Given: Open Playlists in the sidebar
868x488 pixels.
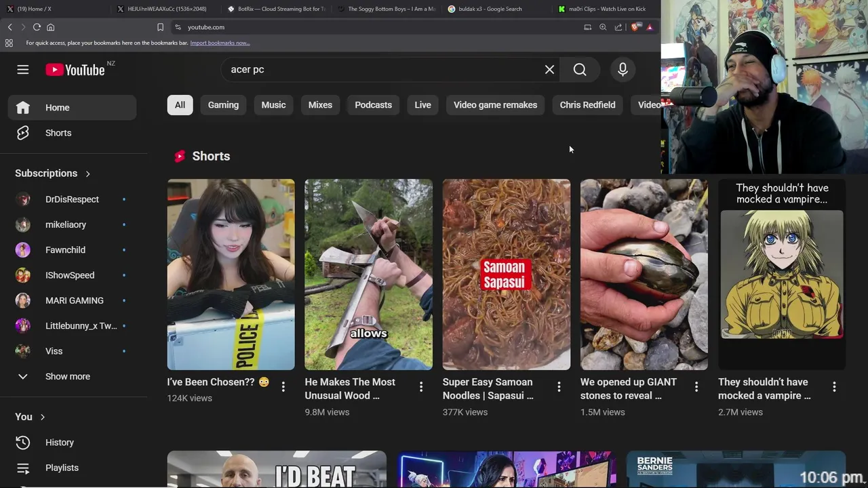Looking at the screenshot, I should tap(72, 468).
